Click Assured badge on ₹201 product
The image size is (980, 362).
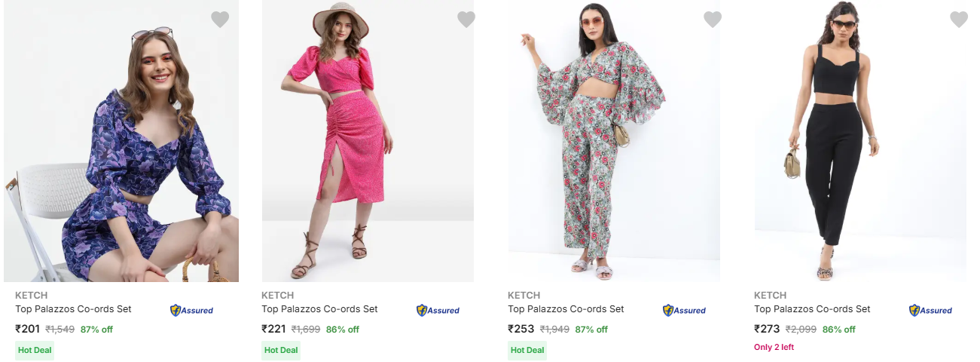191,310
